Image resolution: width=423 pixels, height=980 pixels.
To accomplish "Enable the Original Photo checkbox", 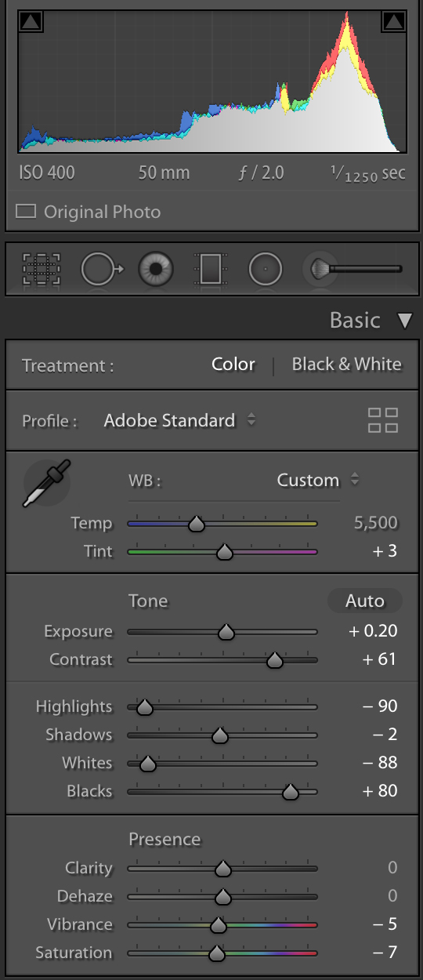I will pyautogui.click(x=27, y=212).
